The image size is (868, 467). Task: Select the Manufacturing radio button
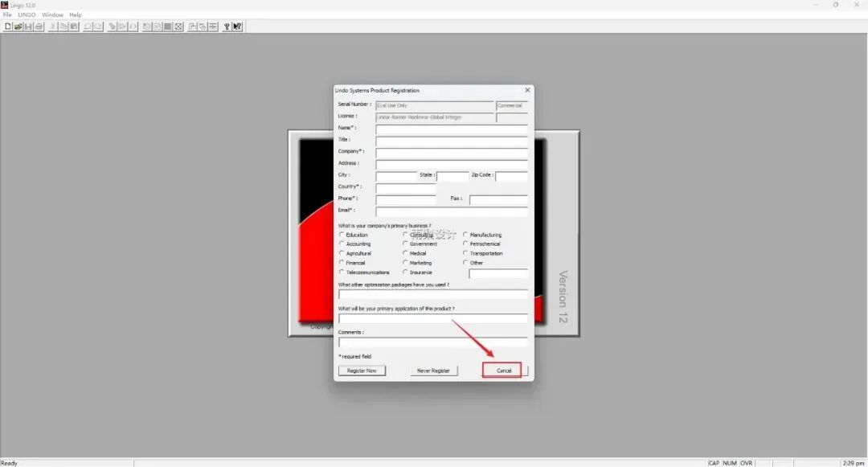(x=465, y=235)
